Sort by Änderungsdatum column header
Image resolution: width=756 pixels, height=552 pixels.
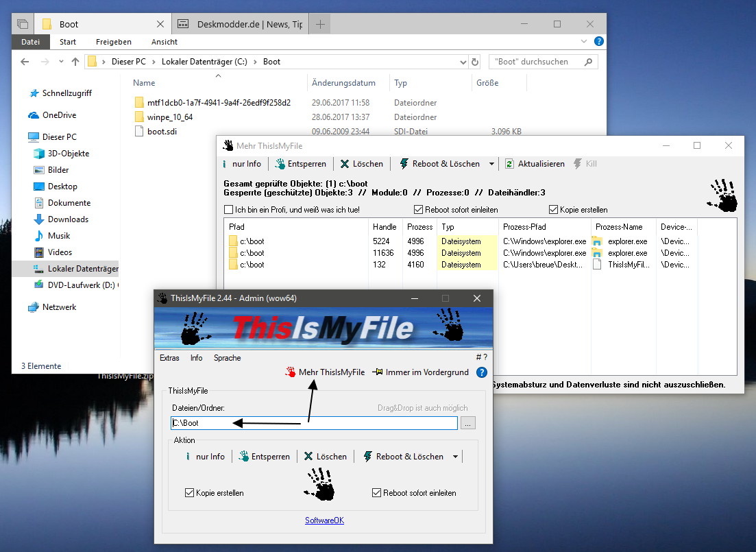[343, 83]
